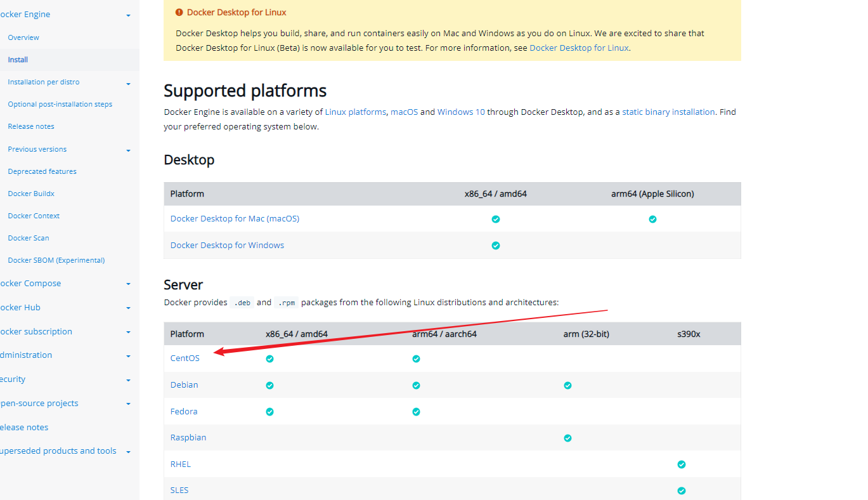Screen dimensions: 868x500
Task: Click the Server section heading
Action: pyautogui.click(x=183, y=285)
